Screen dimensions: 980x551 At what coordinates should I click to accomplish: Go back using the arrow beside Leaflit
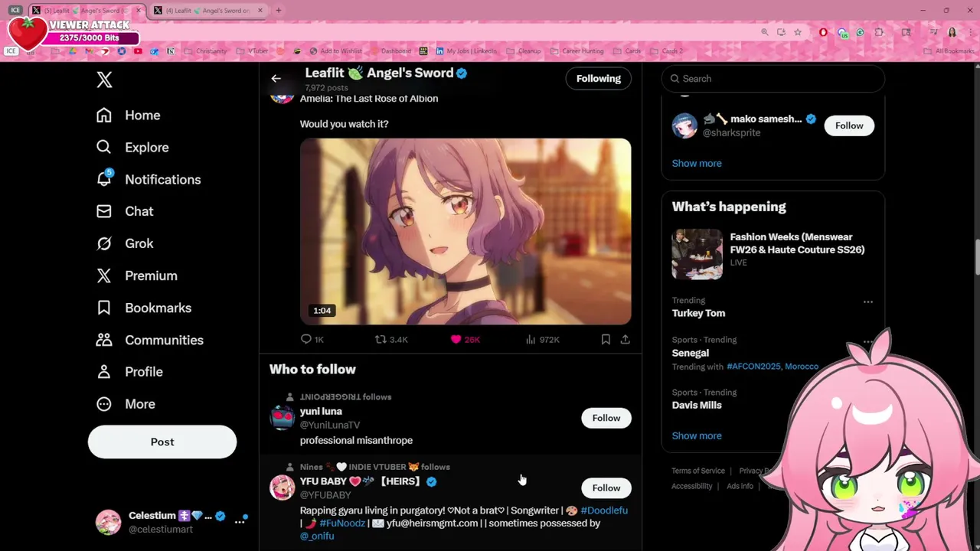pos(276,78)
